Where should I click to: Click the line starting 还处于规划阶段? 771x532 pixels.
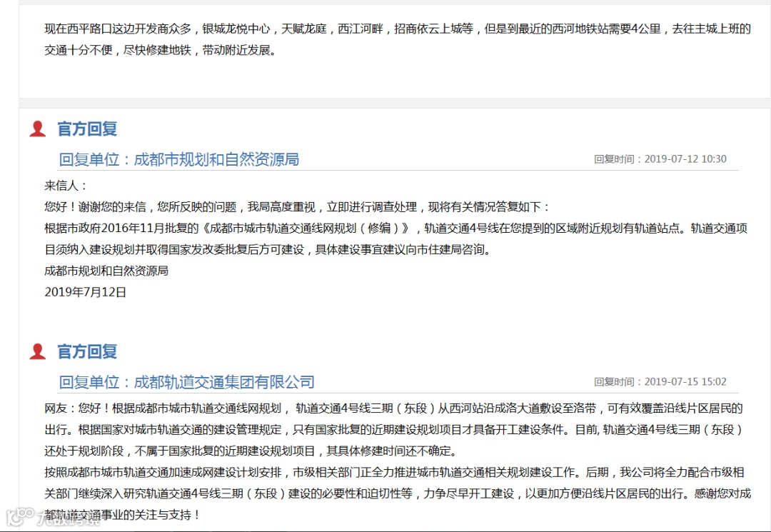coord(252,451)
